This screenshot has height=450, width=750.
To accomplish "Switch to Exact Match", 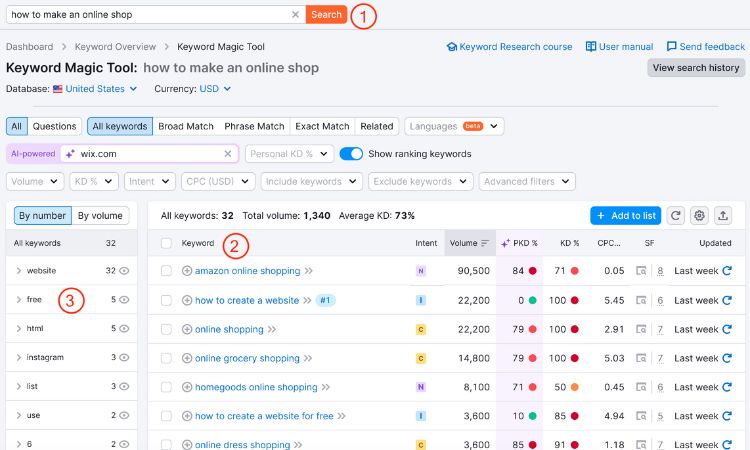I will [x=322, y=126].
